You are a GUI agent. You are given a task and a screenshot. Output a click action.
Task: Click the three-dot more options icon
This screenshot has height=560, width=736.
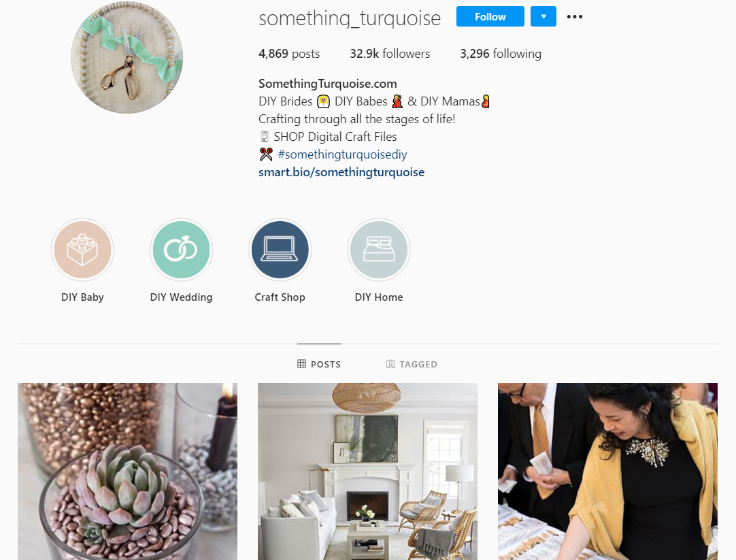coord(575,16)
